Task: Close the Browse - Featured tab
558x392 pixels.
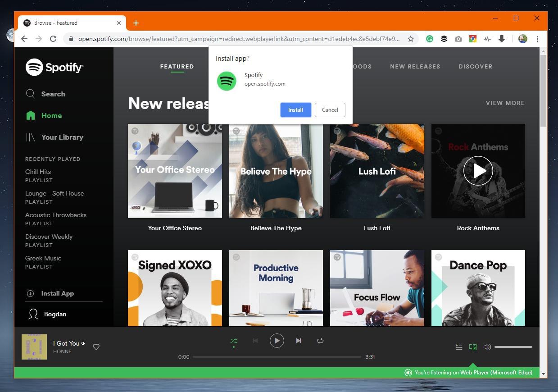Action: click(119, 23)
